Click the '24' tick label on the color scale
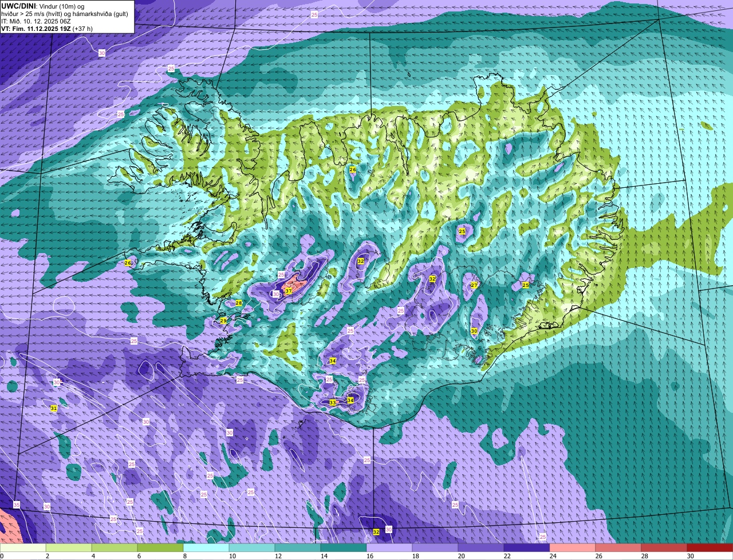The width and height of the screenshot is (733, 560). pyautogui.click(x=553, y=556)
